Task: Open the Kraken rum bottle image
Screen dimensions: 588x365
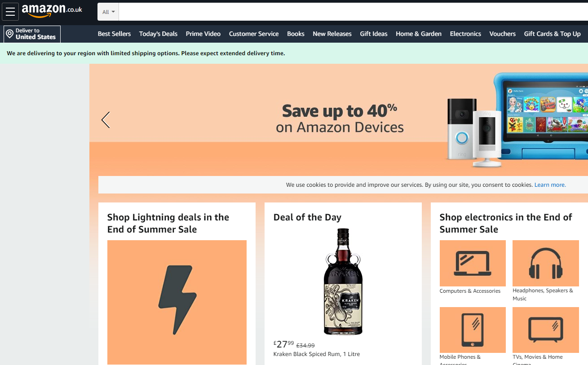Action: point(343,281)
